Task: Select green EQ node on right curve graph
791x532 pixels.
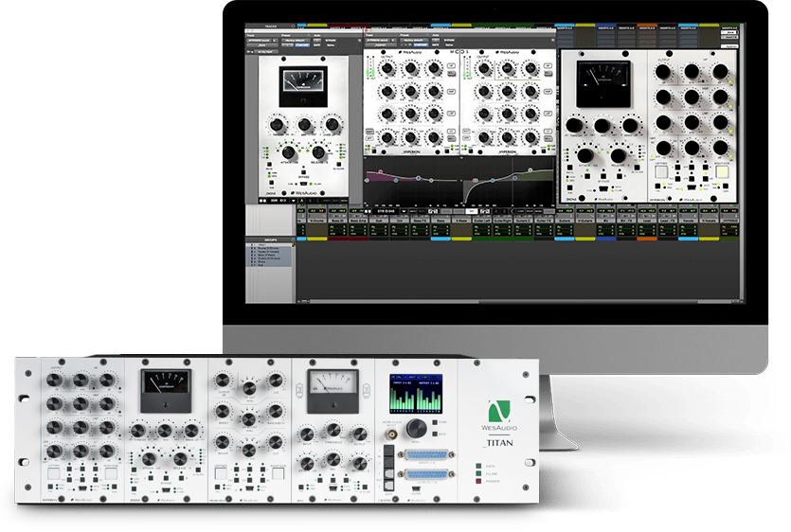Action: pos(530,170)
